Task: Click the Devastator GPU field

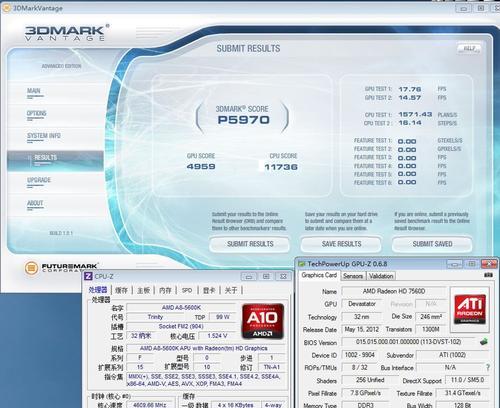Action: [x=362, y=304]
